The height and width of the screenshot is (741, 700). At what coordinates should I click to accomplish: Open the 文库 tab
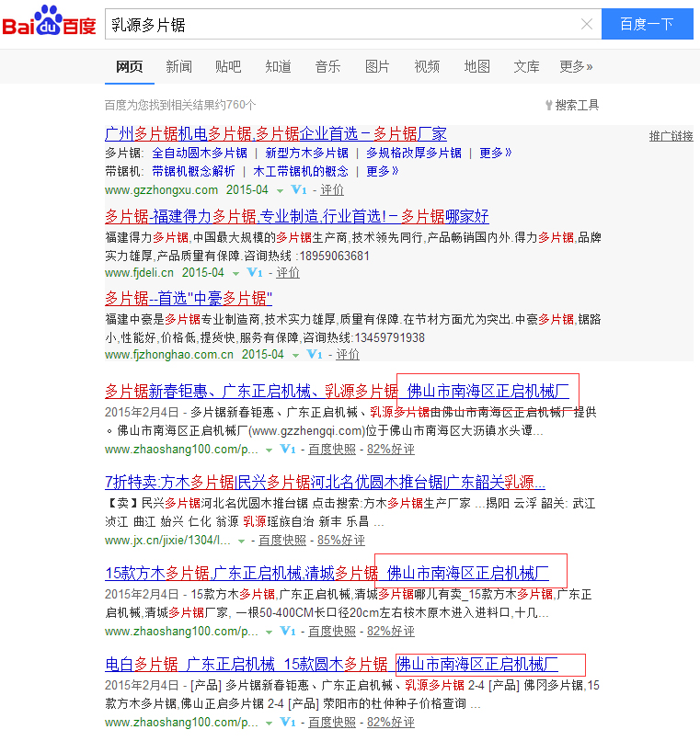coord(526,66)
